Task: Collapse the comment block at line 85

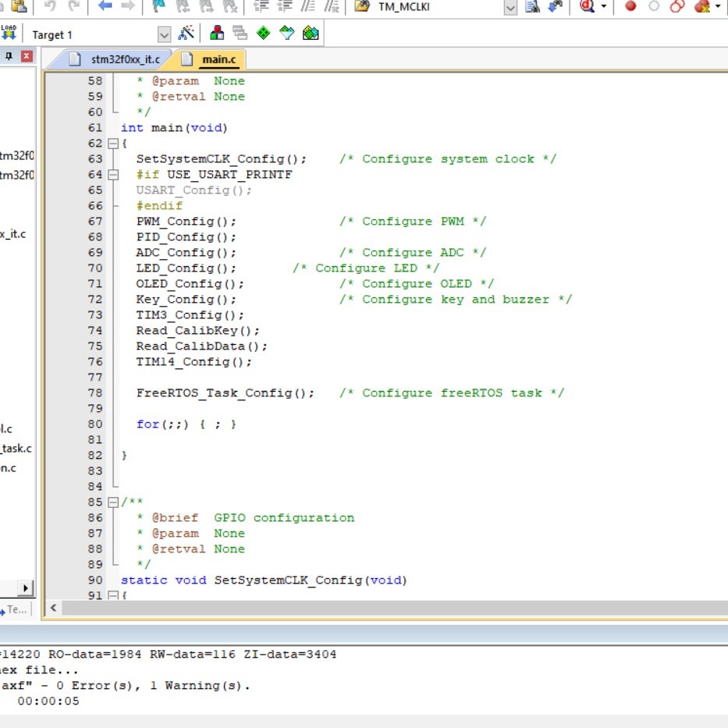Action: (113, 502)
